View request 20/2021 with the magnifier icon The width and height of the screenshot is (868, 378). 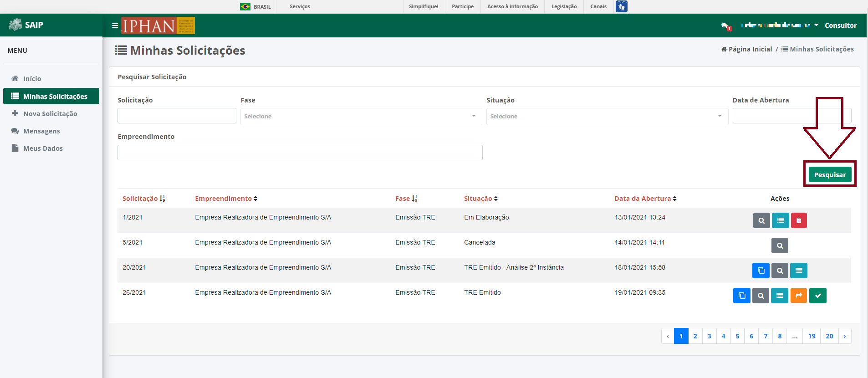(x=780, y=271)
